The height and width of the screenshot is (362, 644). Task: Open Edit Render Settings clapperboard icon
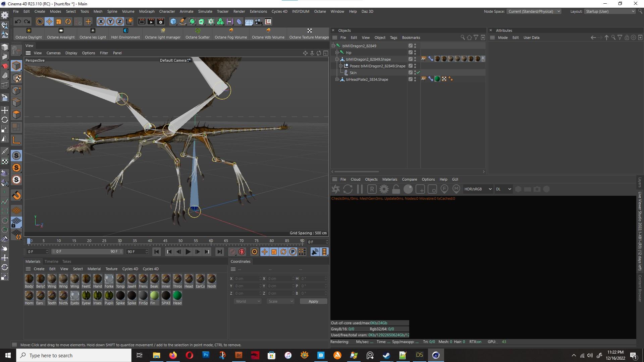coord(161,22)
